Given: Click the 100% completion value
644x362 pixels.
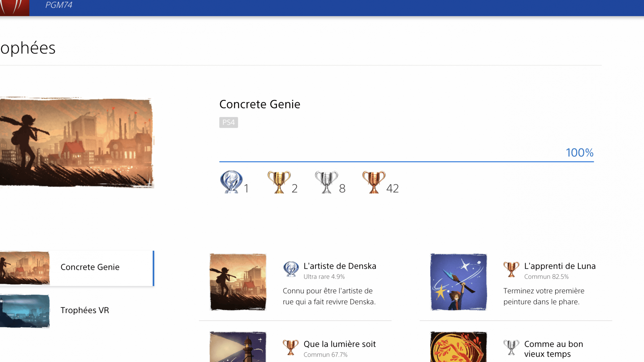Looking at the screenshot, I should point(580,153).
